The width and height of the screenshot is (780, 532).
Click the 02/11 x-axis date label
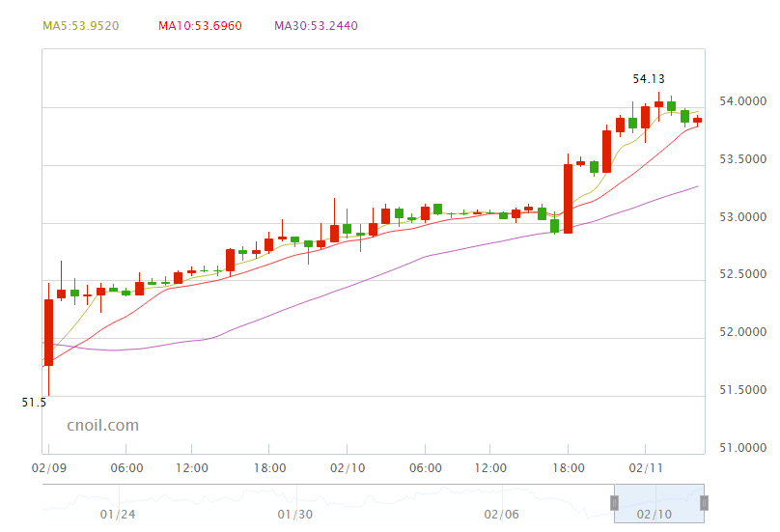click(x=645, y=468)
